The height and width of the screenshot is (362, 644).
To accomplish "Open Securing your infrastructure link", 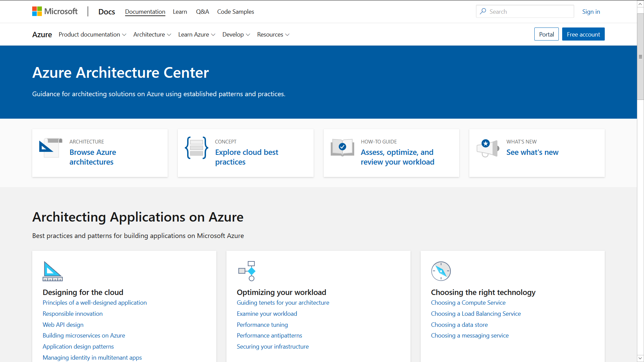I will click(273, 347).
